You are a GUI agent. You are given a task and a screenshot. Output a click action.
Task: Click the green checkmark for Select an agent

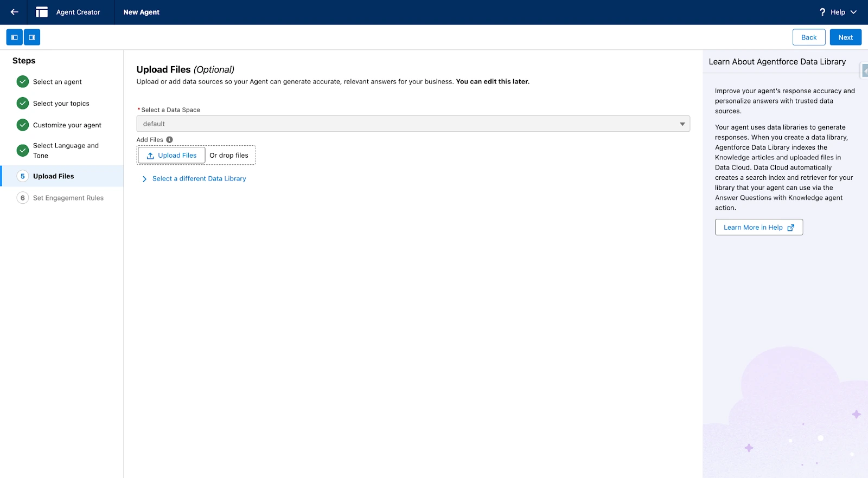point(23,81)
